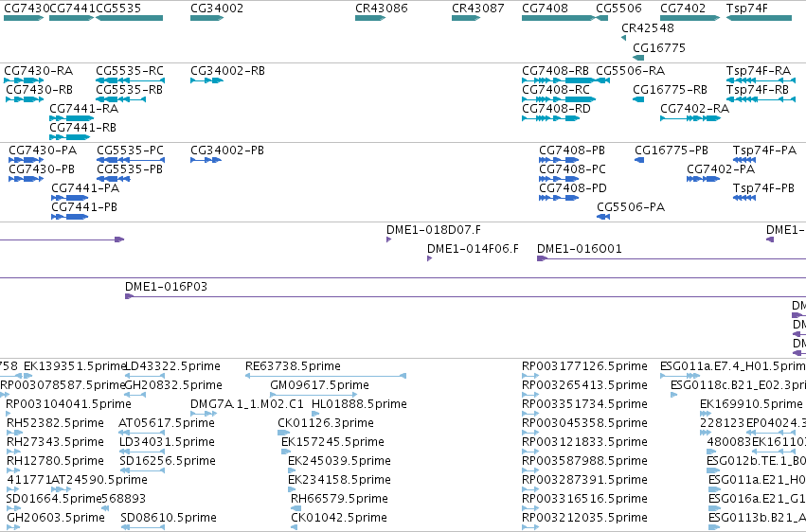Screen dimensions: 806x532
Task: Click the RH66579.5prime EST label
Action: tap(339, 499)
